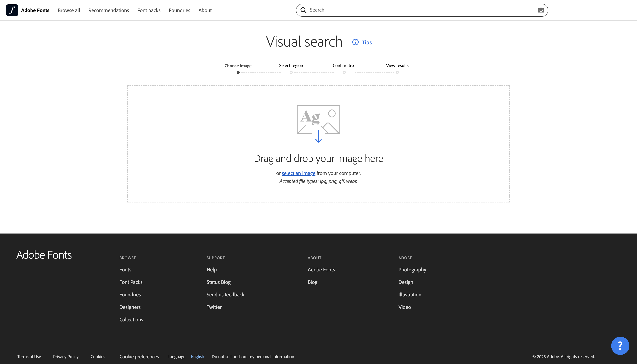Click Do not sell my personal information
637x364 pixels.
(253, 356)
